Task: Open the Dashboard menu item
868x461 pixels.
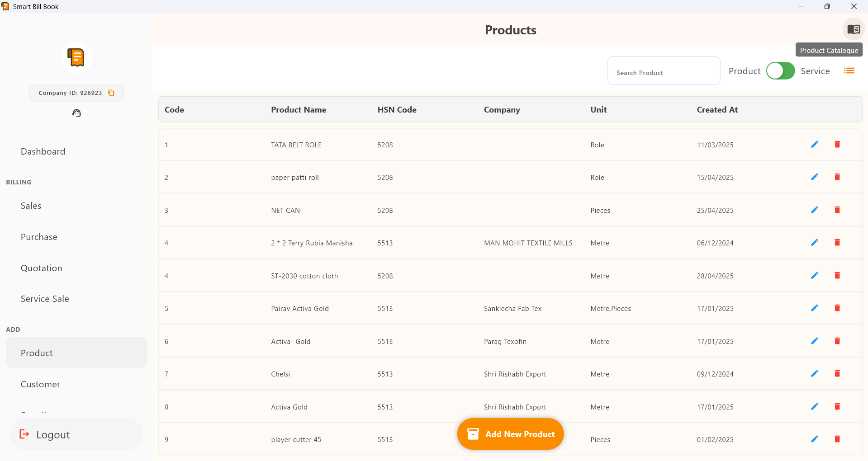Action: tap(43, 151)
